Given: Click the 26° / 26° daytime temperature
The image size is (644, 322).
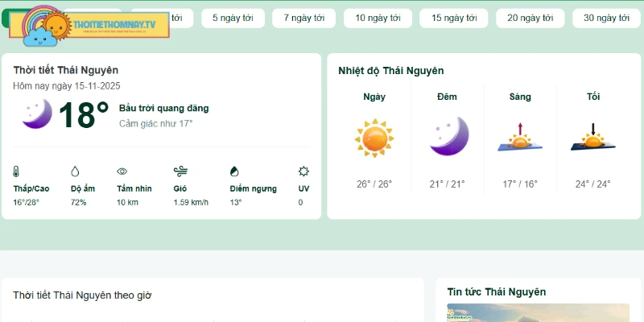Looking at the screenshot, I should pyautogui.click(x=374, y=184).
